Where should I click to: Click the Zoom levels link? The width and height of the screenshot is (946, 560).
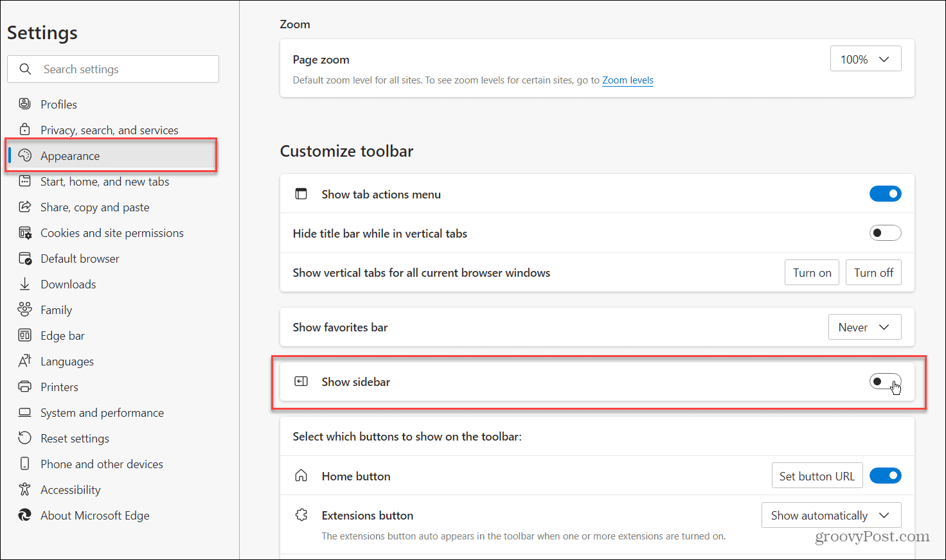[627, 80]
